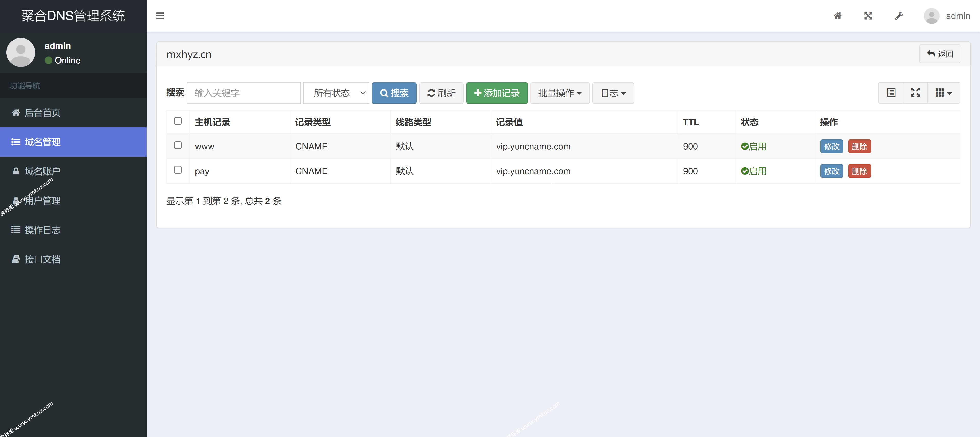Open 操作日志 from the sidebar

[42, 230]
